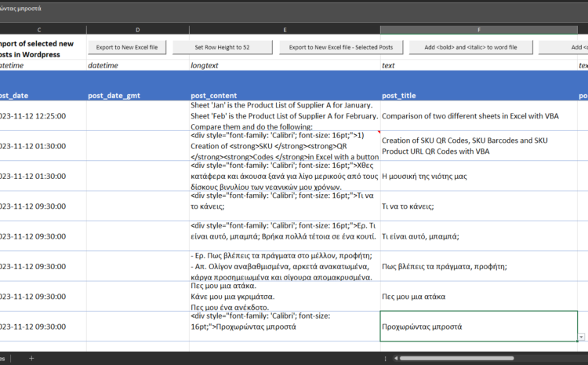
Task: Select title cell 'Η μουσική της νιότης μας'
Action: pyautogui.click(x=479, y=176)
